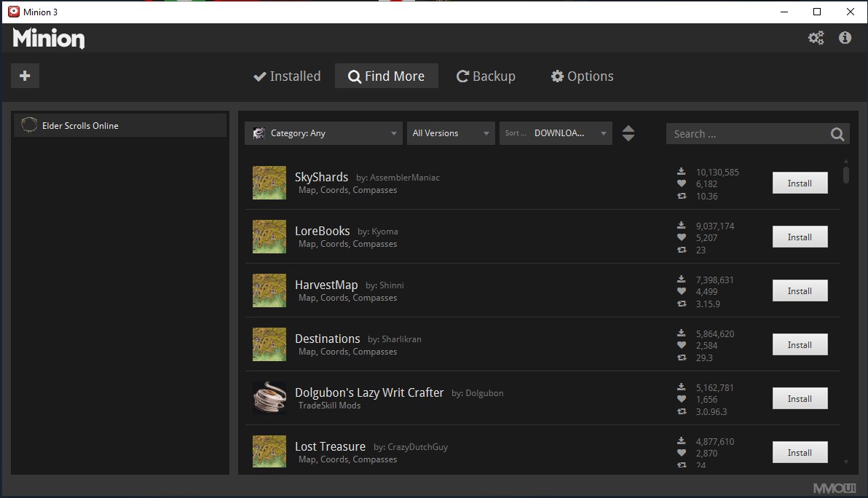Click download count 9,037,174

tap(715, 226)
